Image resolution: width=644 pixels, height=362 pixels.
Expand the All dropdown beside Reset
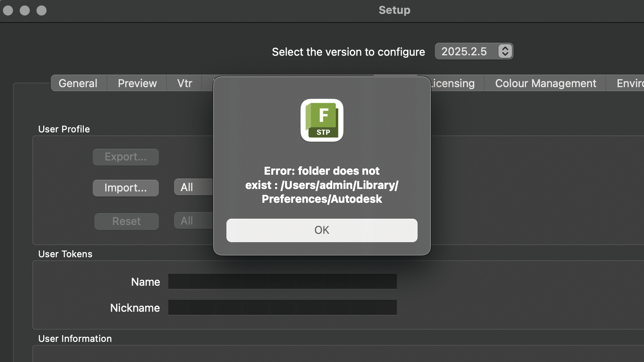(x=193, y=221)
